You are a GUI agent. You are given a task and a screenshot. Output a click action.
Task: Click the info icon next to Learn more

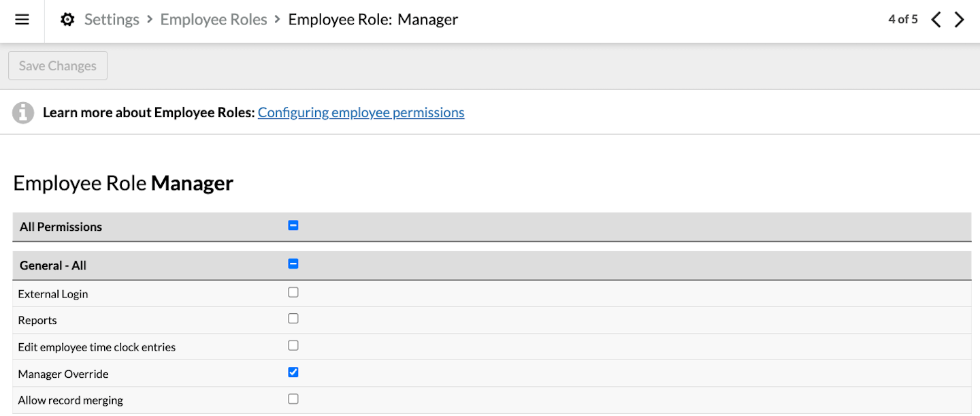[22, 112]
